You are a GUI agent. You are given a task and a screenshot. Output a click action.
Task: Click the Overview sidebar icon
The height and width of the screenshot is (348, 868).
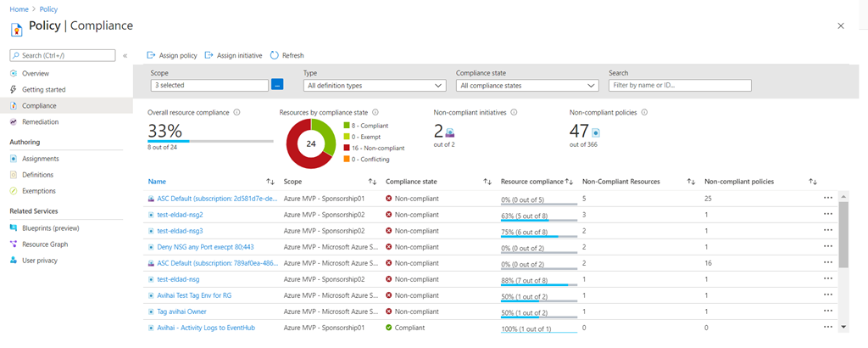(x=14, y=73)
